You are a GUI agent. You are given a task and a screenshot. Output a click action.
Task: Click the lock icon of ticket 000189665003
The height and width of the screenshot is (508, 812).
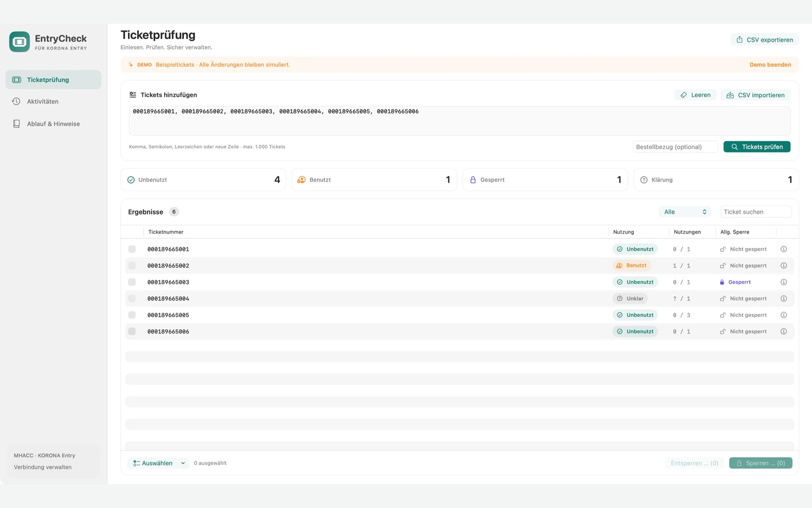point(722,282)
